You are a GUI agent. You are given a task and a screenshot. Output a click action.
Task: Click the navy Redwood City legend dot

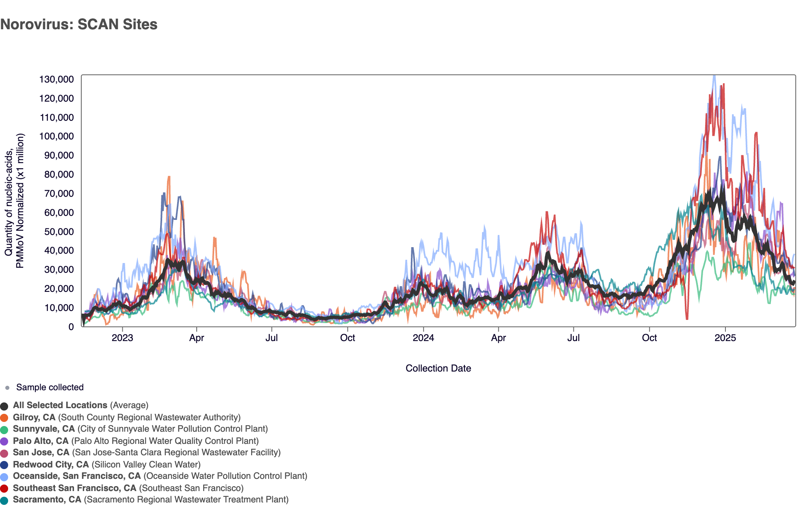coord(4,465)
